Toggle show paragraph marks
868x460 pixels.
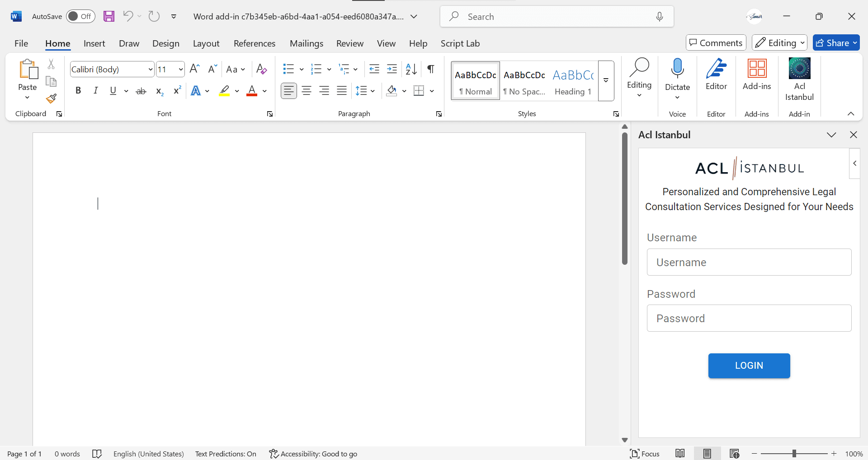coord(431,69)
